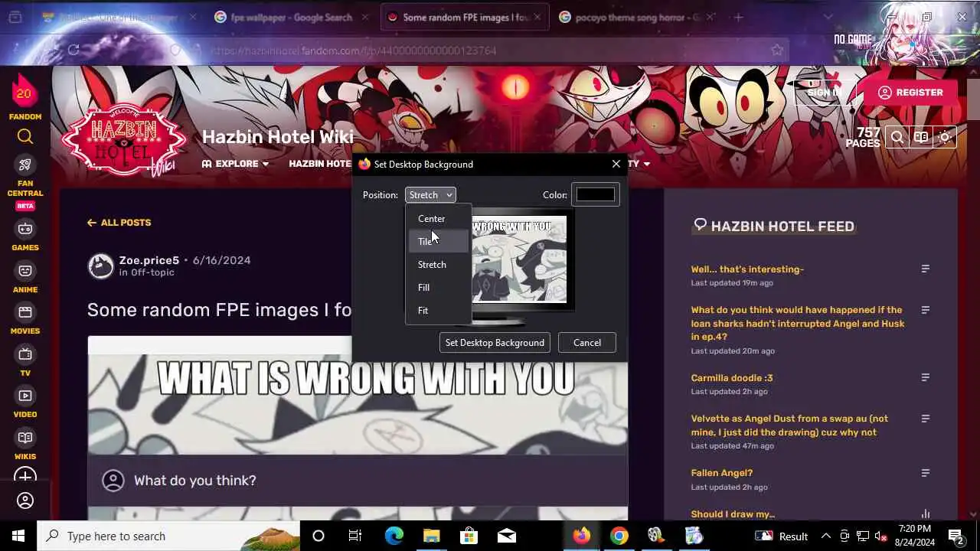Switch to 'fpe wallpaper - Google Search' tab
980x551 pixels.
click(293, 17)
